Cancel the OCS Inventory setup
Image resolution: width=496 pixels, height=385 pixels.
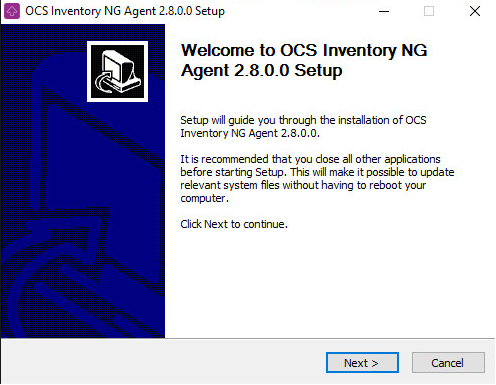pos(448,363)
